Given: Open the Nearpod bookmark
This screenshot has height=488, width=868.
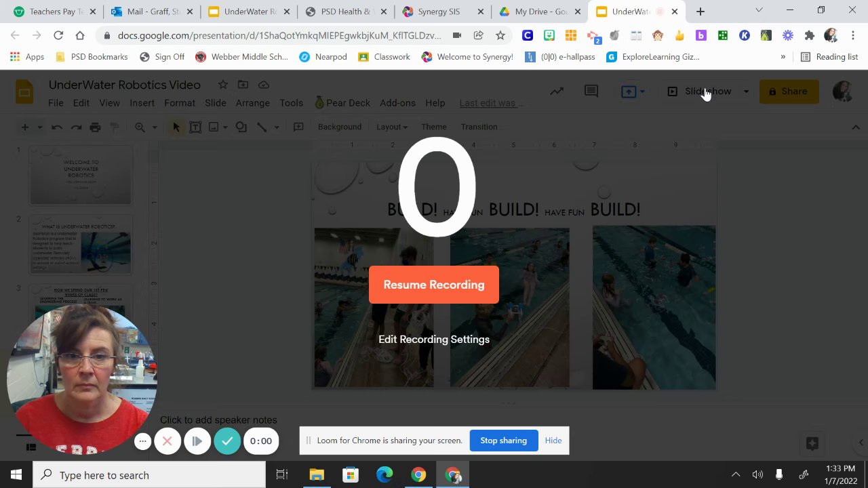Looking at the screenshot, I should [x=323, y=57].
